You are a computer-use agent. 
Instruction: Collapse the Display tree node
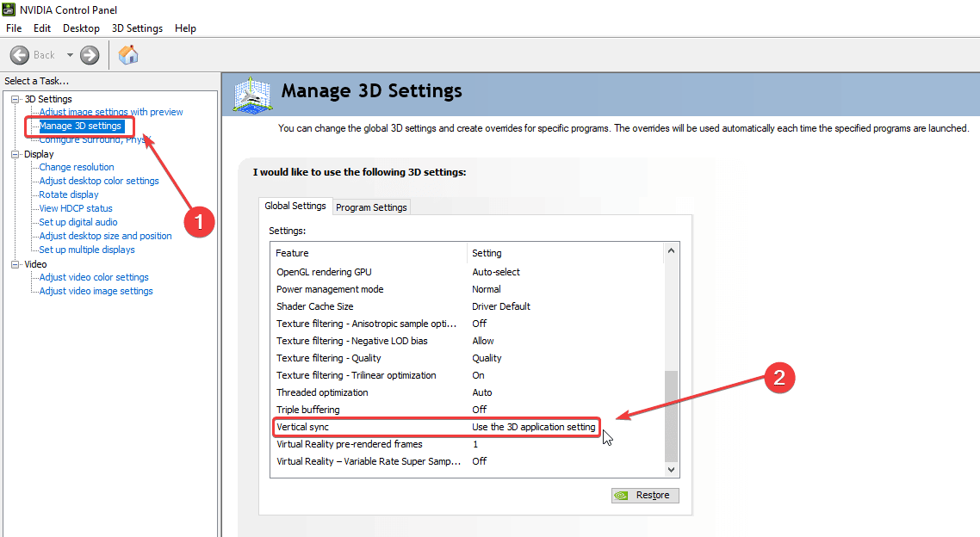point(15,154)
